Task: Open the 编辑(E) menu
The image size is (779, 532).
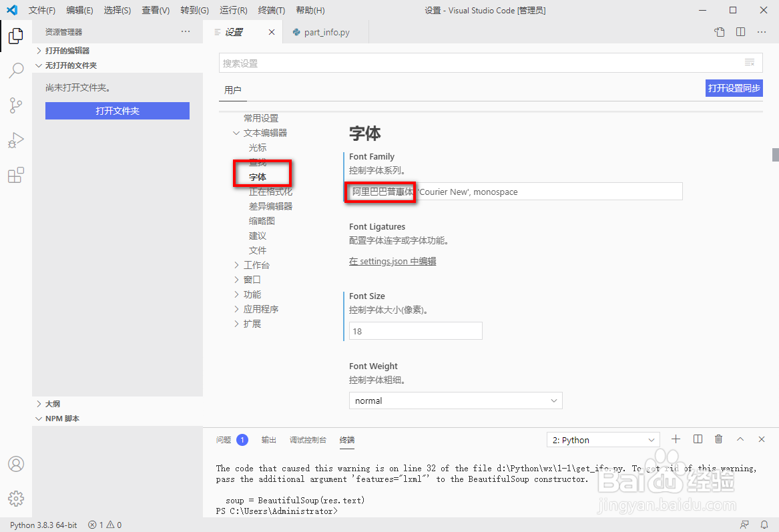Action: [x=79, y=11]
